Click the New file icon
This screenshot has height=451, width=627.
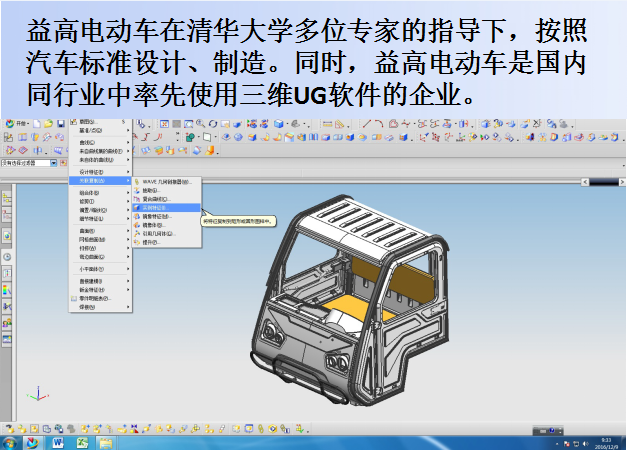point(37,124)
